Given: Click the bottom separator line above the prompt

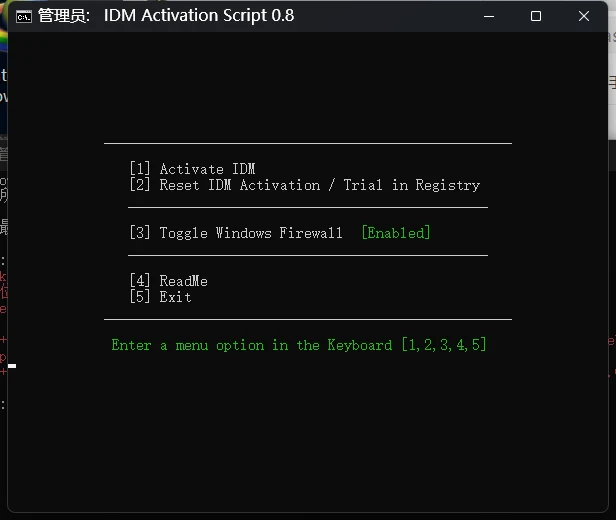Looking at the screenshot, I should pos(308,320).
